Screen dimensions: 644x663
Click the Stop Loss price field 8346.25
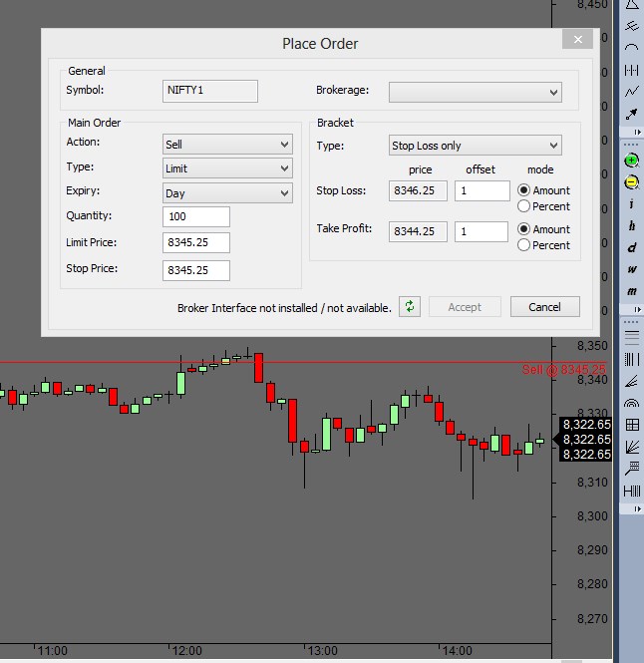click(418, 190)
